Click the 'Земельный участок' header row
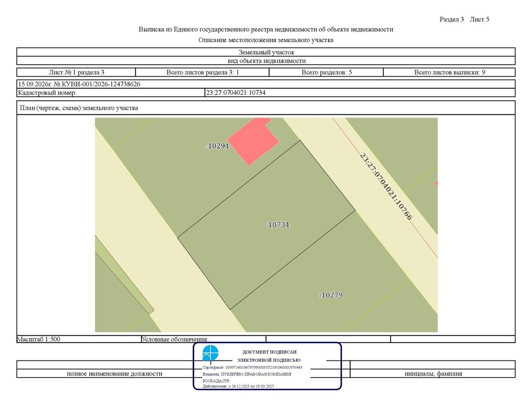This screenshot has width=532, height=411. pyautogui.click(x=266, y=52)
